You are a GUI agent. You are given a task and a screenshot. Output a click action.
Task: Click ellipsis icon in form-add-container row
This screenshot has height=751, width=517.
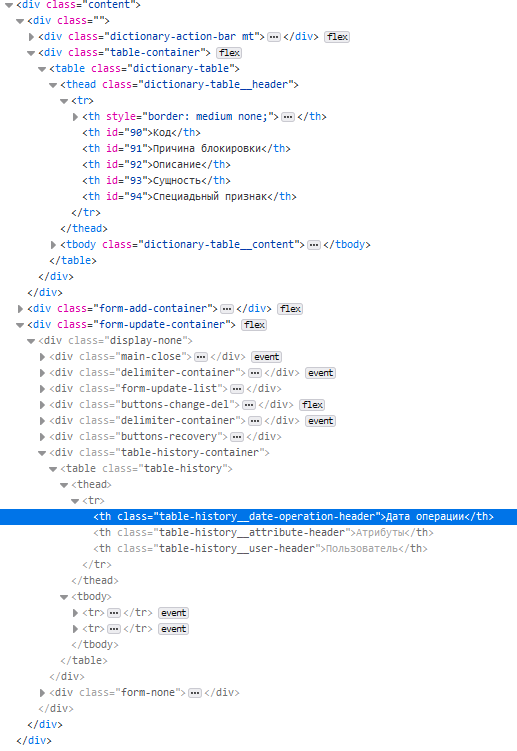(227, 309)
